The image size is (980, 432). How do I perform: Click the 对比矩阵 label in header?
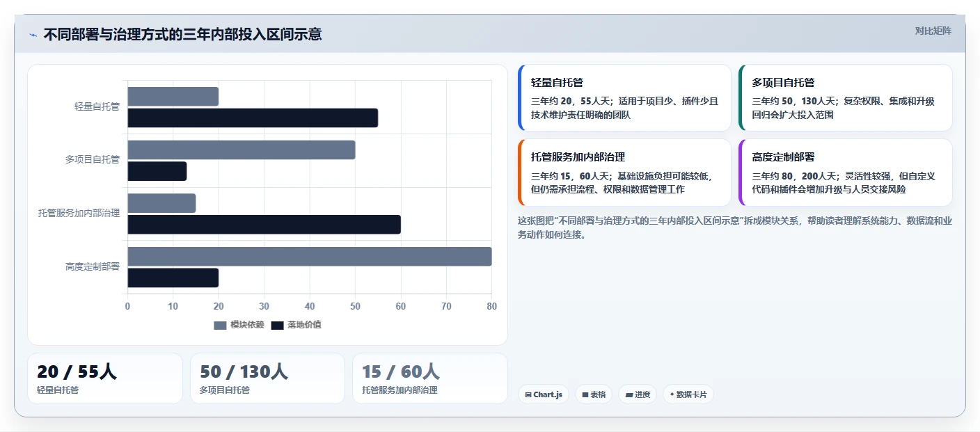pyautogui.click(x=933, y=31)
